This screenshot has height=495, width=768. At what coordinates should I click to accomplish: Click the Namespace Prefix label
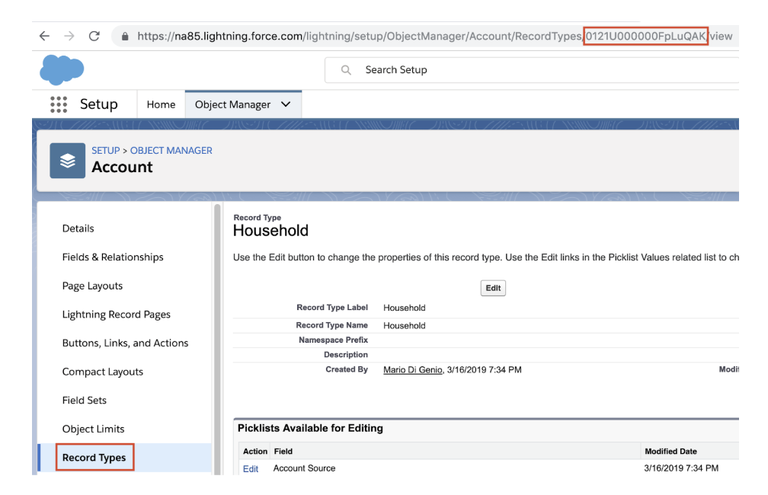pyautogui.click(x=333, y=340)
